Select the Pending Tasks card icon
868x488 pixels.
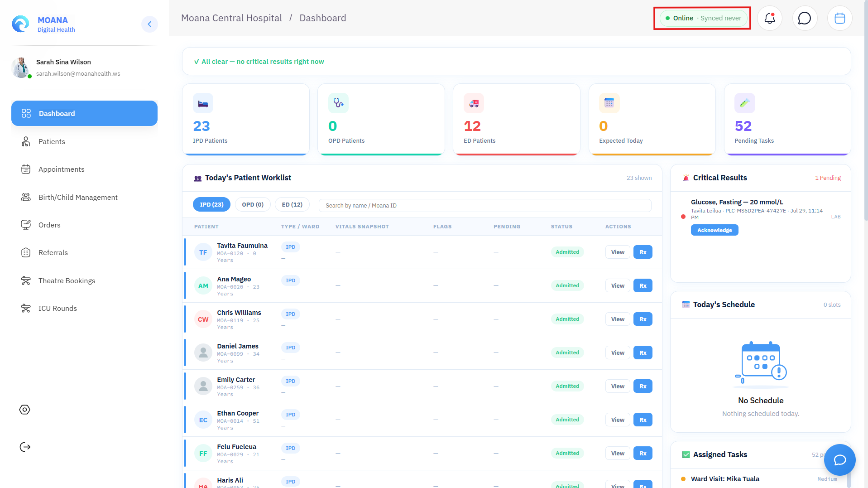pos(744,103)
